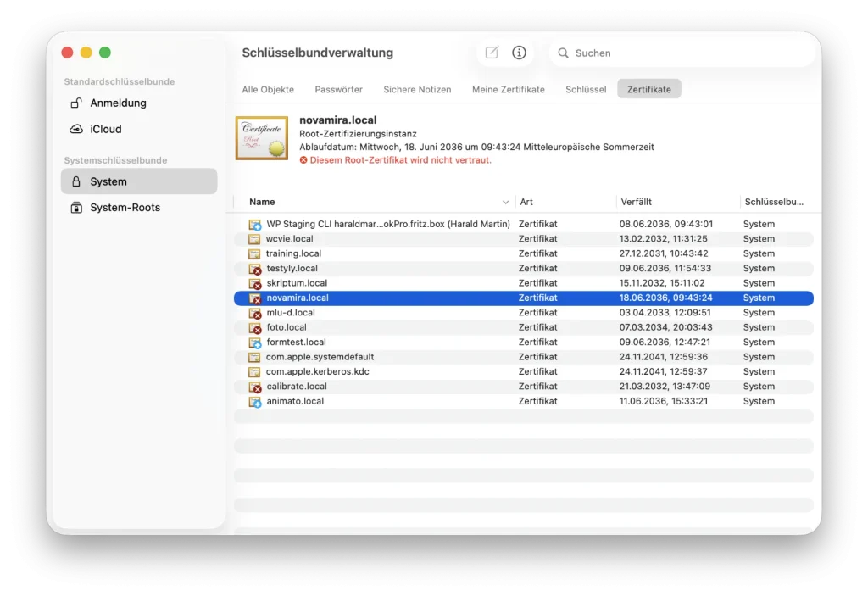Click the testyly.local untrusted certificate icon
Image resolution: width=868 pixels, height=596 pixels.
click(254, 269)
